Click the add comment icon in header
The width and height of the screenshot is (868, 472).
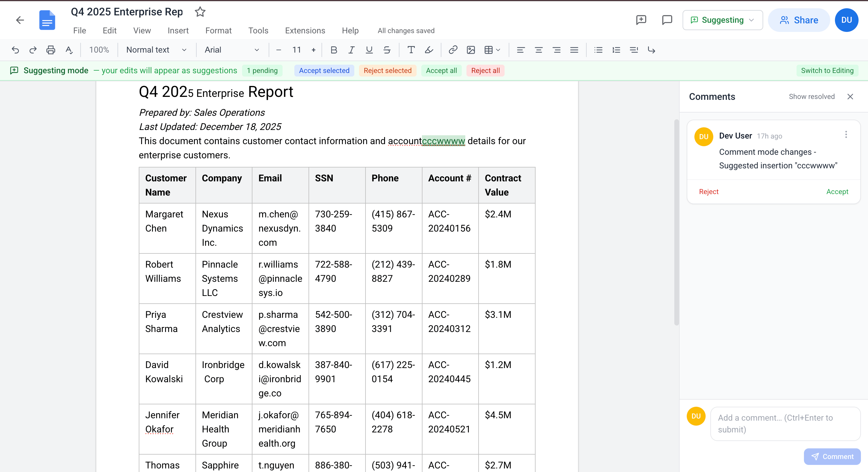(641, 20)
